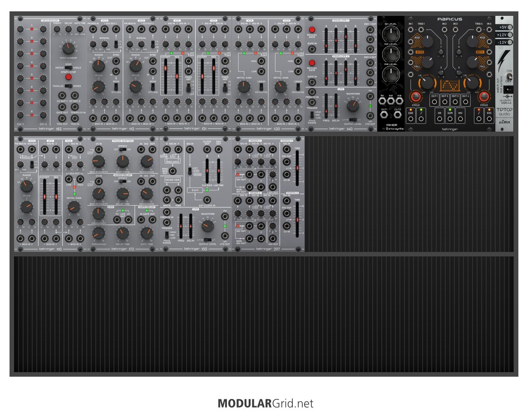Click Envelope 1 GATE IN jack on module 140
Image resolution: width=532 pixels, height=413 pixels.
click(x=312, y=49)
